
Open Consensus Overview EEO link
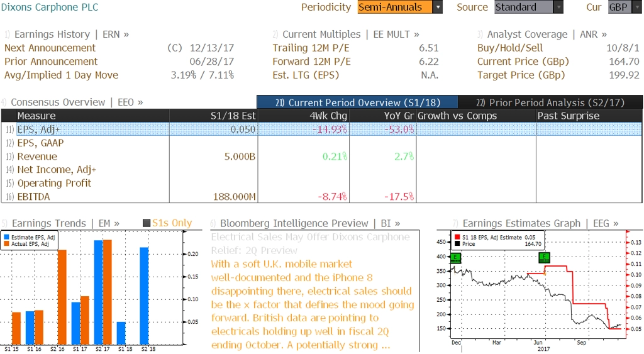(77, 102)
